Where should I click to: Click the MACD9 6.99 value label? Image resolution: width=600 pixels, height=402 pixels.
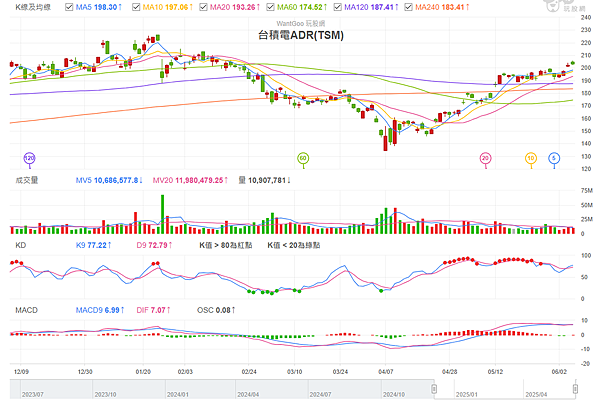pos(100,310)
